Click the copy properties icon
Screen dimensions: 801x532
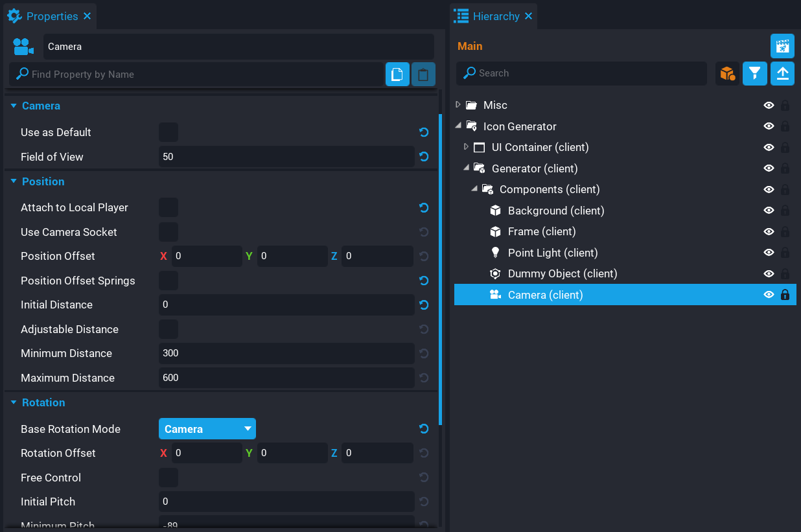coord(397,75)
